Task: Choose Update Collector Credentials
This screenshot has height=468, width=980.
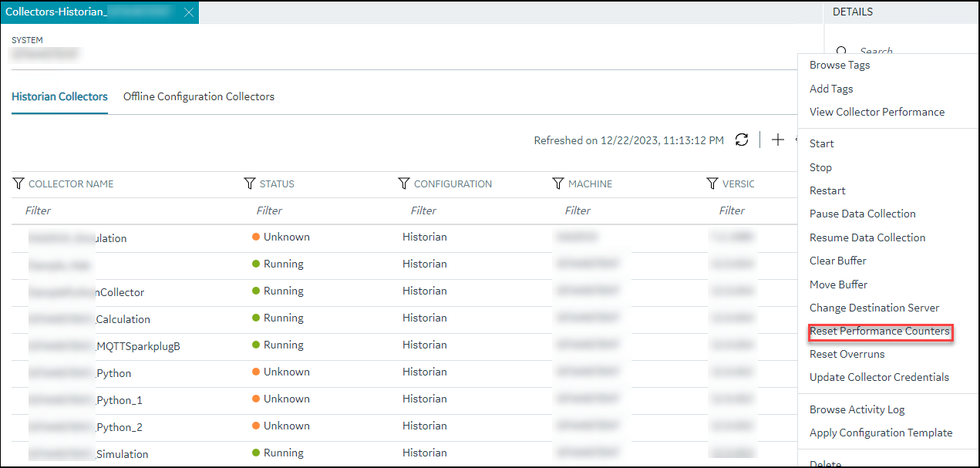Action: [879, 377]
